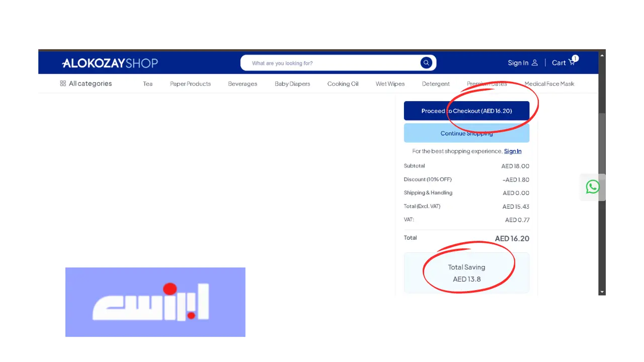Open the Wet Wipes category
This screenshot has width=644, height=362.
(x=390, y=84)
